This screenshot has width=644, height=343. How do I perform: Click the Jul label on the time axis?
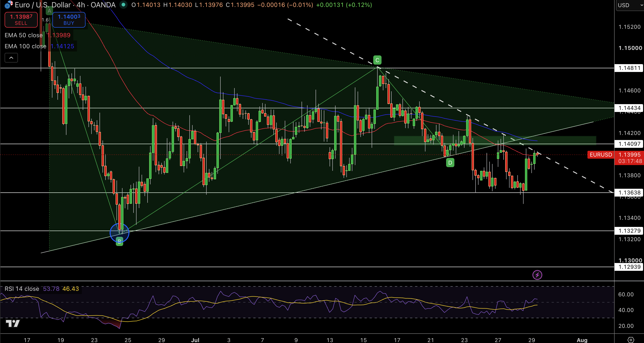point(195,340)
